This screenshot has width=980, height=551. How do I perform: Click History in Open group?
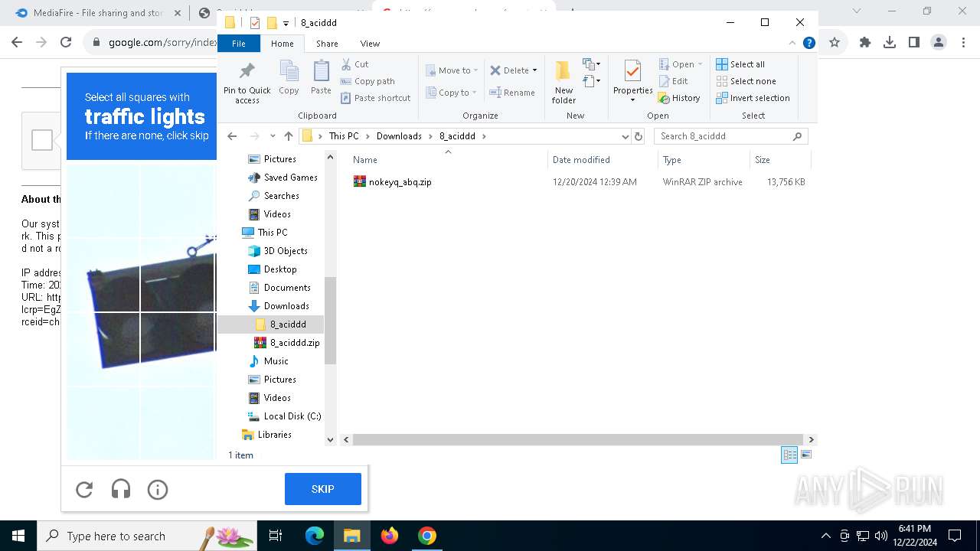pyautogui.click(x=679, y=98)
